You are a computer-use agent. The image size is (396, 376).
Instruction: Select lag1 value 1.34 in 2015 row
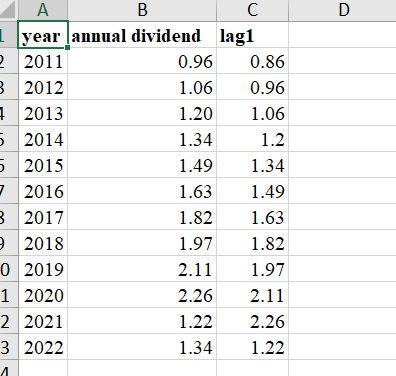click(x=252, y=165)
